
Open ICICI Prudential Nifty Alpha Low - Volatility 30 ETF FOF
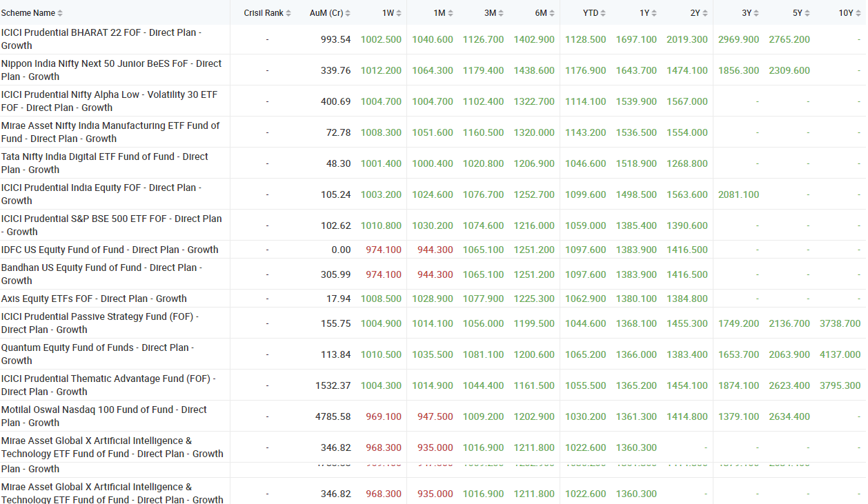[109, 101]
